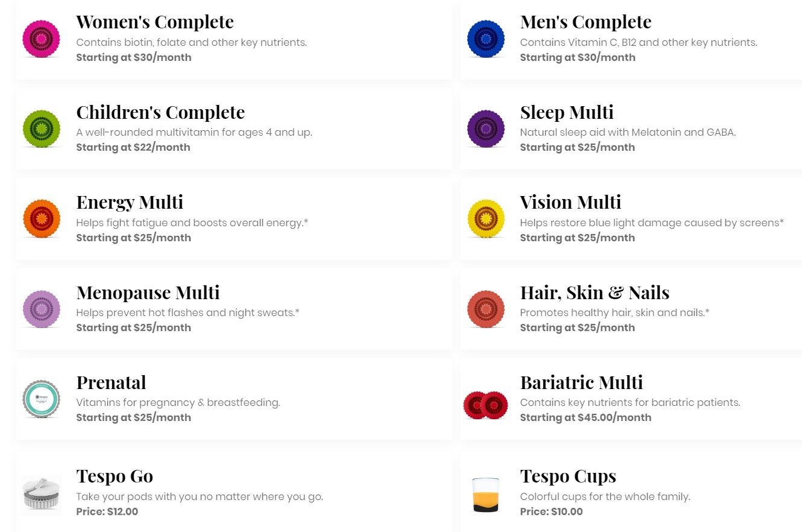Click the blue Men's Complete pod icon
The image size is (802, 532).
486,39
